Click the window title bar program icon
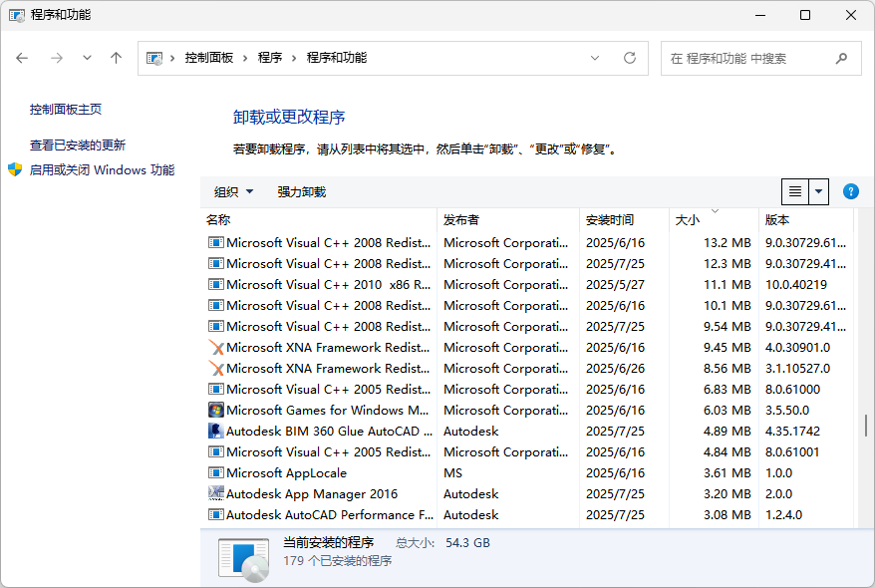Screen dimensions: 875x588 point(17,15)
